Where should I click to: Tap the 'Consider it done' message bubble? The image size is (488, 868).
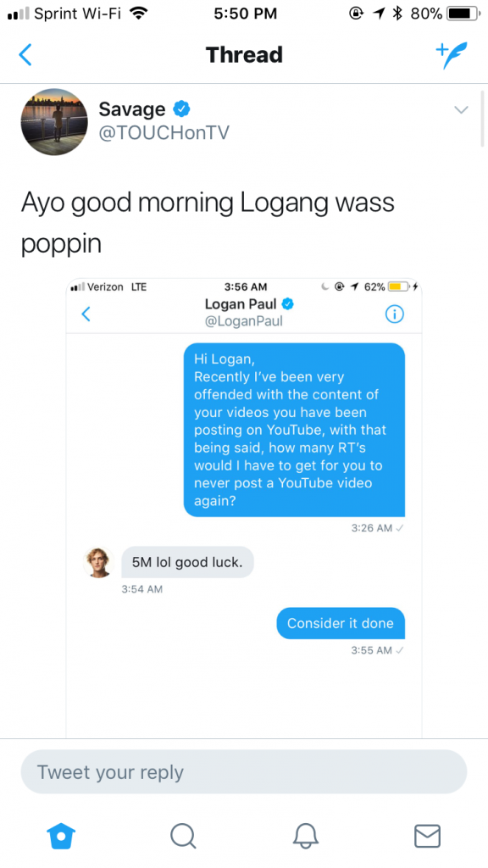pyautogui.click(x=341, y=623)
